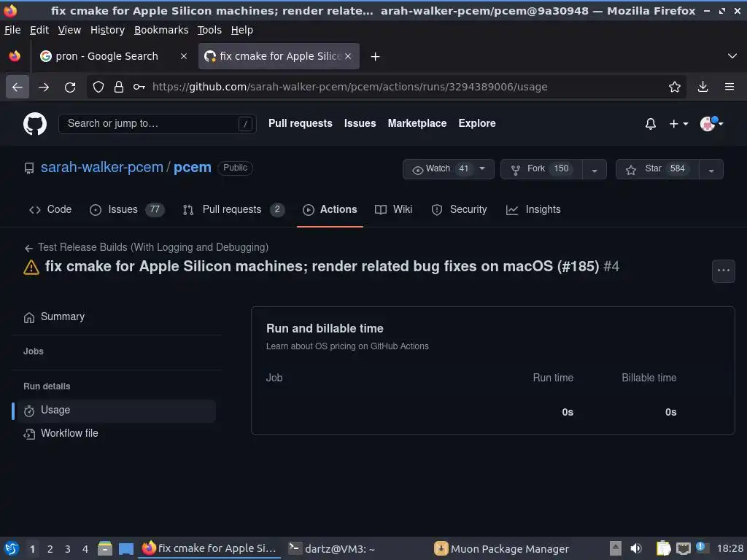
Task: Focus the Search or jump to field
Action: 158,124
